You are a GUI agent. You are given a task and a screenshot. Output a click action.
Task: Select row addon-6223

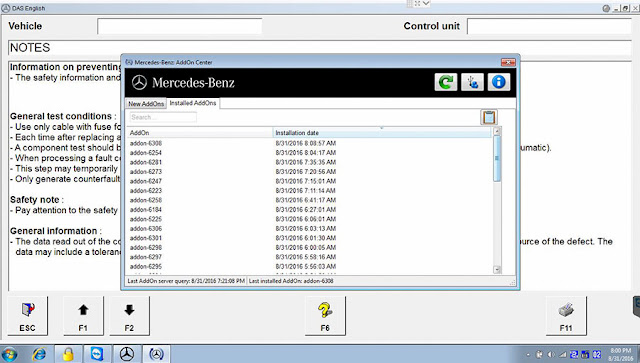click(309, 191)
